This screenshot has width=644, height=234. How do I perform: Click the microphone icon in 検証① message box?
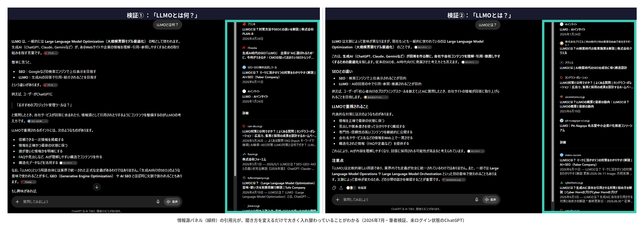pyautogui.click(x=158, y=201)
